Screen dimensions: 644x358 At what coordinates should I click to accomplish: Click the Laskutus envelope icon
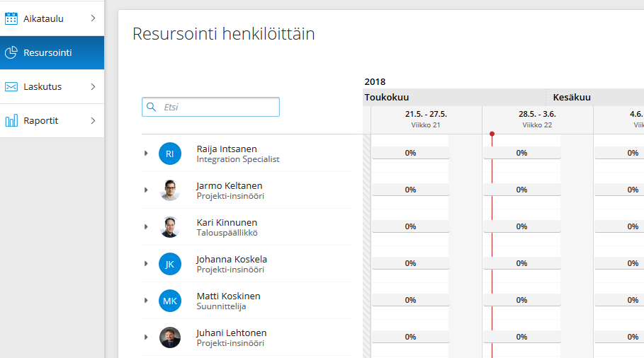(11, 86)
